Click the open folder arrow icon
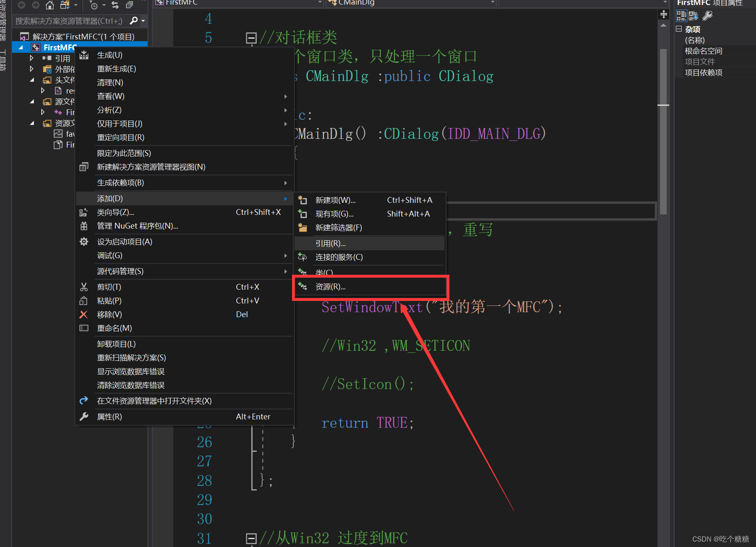Image resolution: width=756 pixels, height=547 pixels. (84, 401)
